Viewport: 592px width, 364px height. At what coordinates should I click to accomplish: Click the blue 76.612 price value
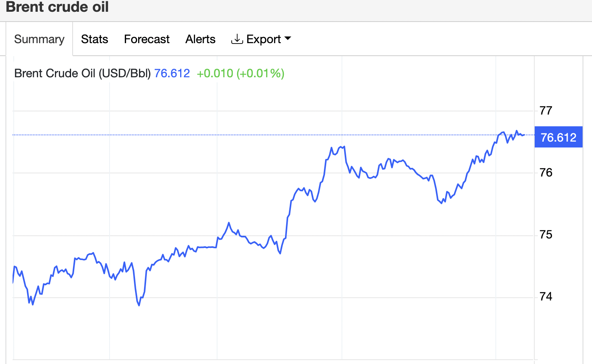172,73
